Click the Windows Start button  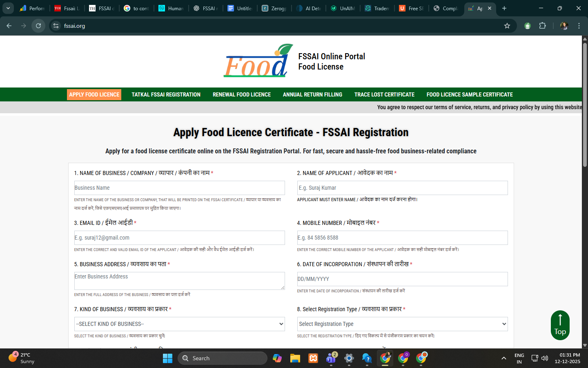pos(167,358)
